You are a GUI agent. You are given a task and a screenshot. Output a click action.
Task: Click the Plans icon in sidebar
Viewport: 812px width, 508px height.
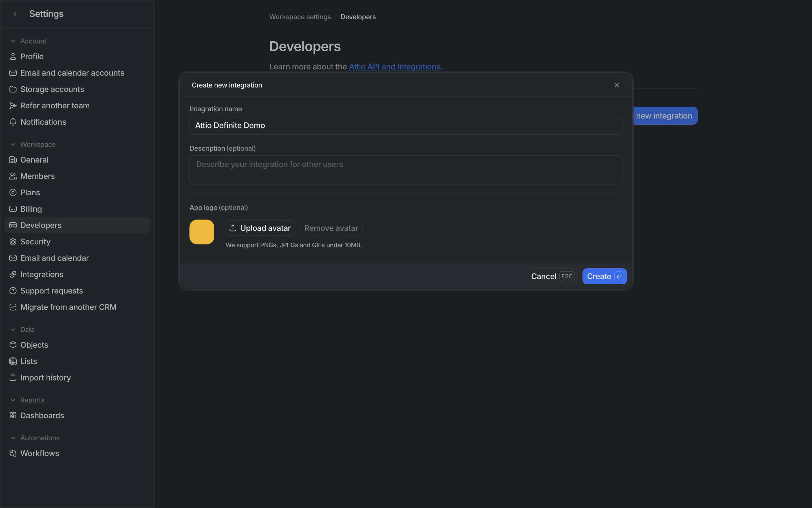(x=13, y=192)
